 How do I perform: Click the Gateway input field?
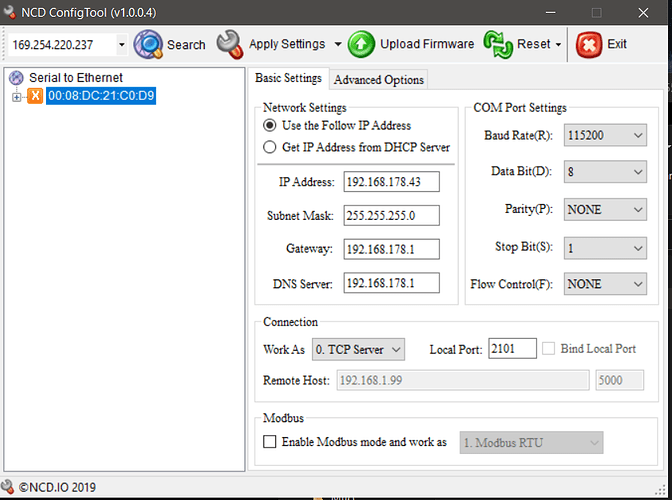pos(391,249)
